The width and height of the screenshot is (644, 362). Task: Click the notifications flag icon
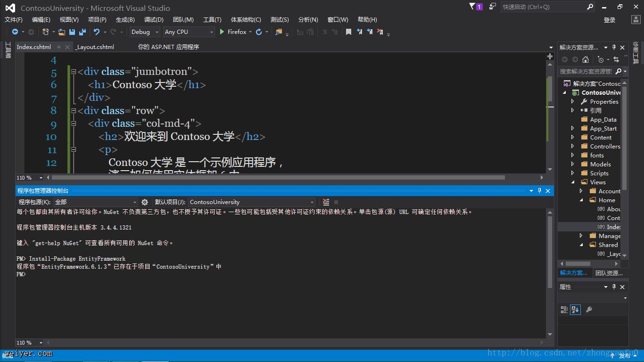473,7
